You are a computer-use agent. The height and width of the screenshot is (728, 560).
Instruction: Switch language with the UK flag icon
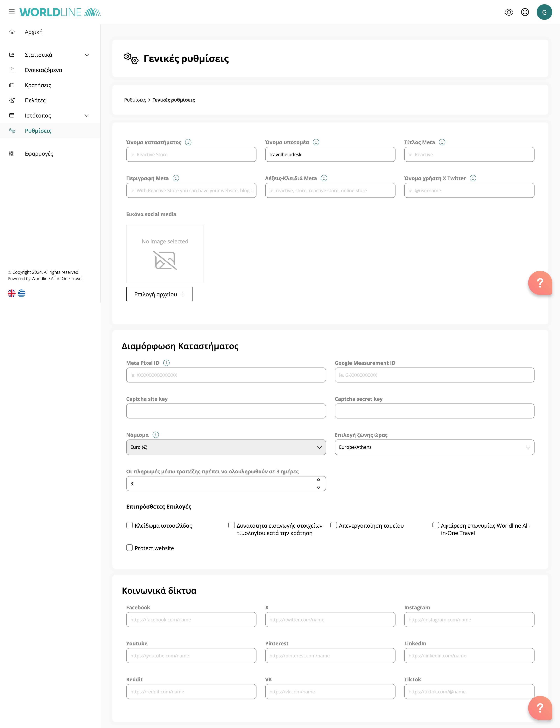point(12,293)
